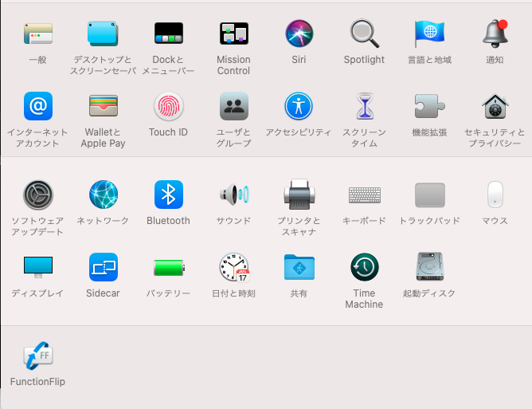The width and height of the screenshot is (532, 409).
Task: Open Touch ID fingerprint icon
Action: click(169, 106)
